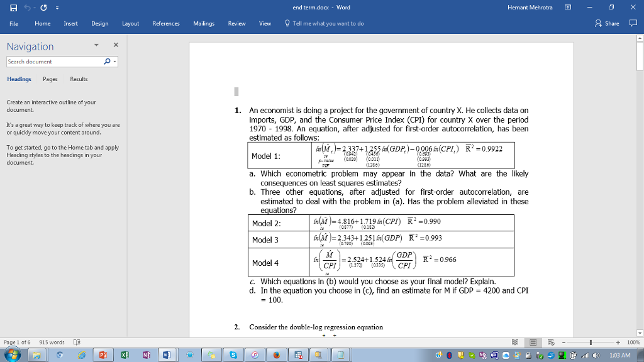This screenshot has height=362, width=644.
Task: Open the Comments speech bubble icon
Action: tap(633, 23)
